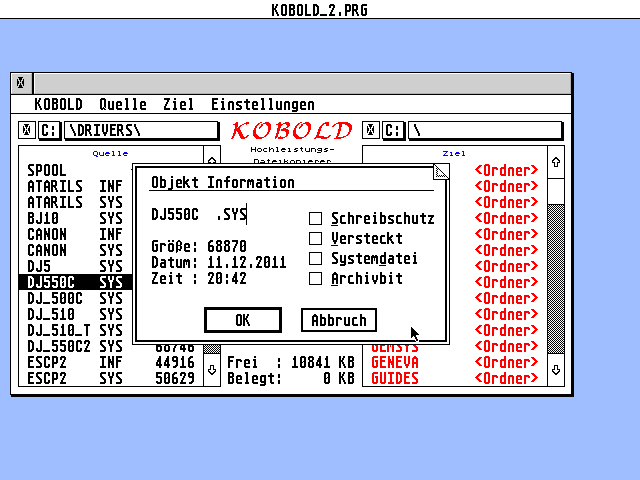Viewport: 640px width, 480px height.
Task: Close the Ziel panel with its X box
Action: (371, 131)
